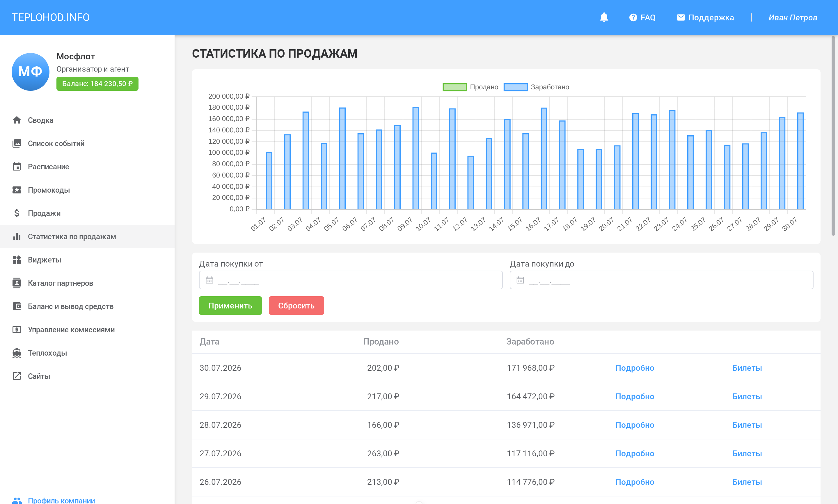Screen dimensions: 838x504
Task: Open Подробно for 30.07.2026
Action: point(635,368)
